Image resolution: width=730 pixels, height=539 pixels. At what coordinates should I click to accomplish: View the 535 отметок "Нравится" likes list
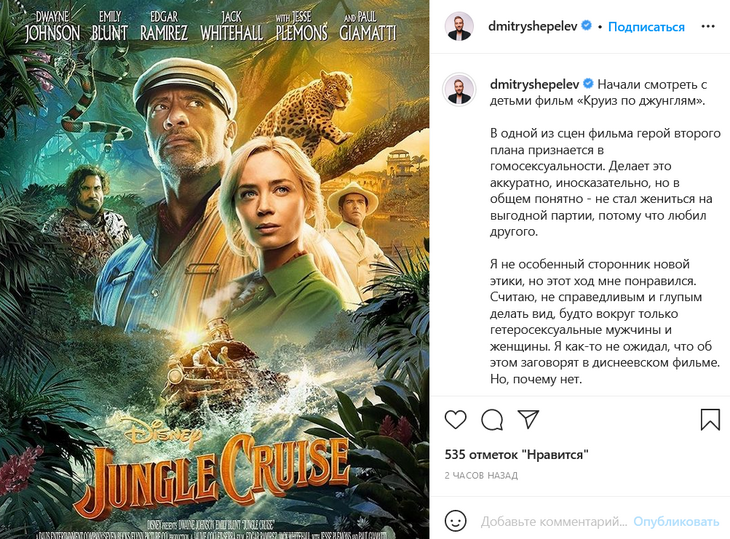point(516,454)
